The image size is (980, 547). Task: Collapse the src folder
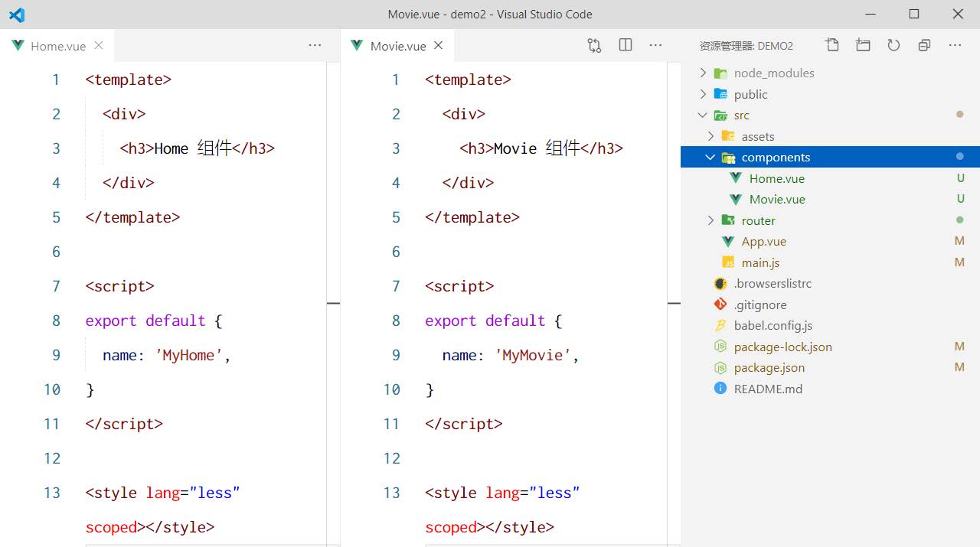[741, 116]
